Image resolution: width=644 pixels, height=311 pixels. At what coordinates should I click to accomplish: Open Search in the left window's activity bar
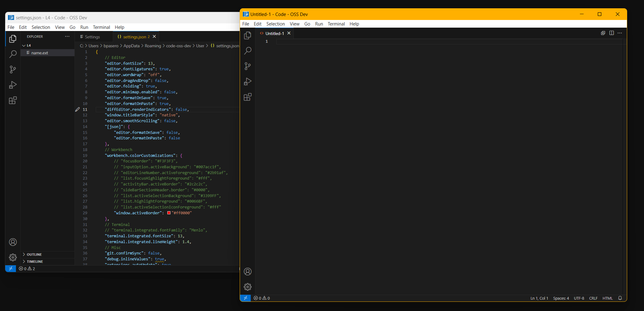pyautogui.click(x=13, y=54)
